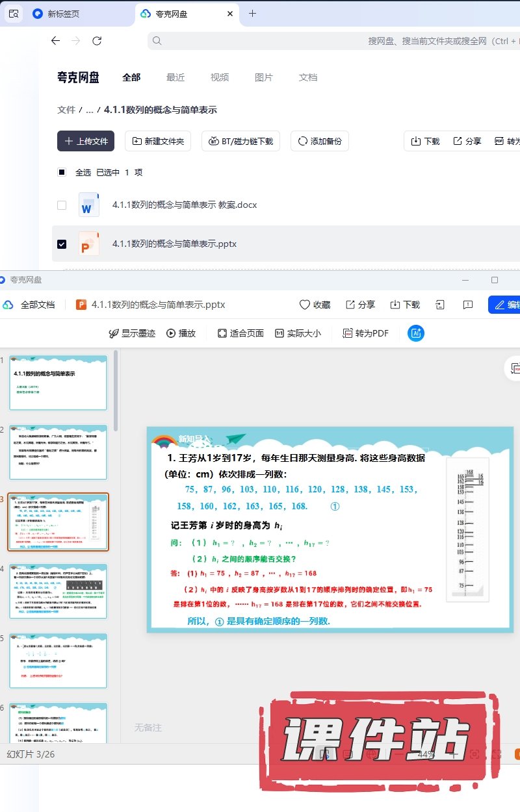Expand the '...' breadcrumb path item
This screenshot has height=812, width=520.
pos(90,110)
